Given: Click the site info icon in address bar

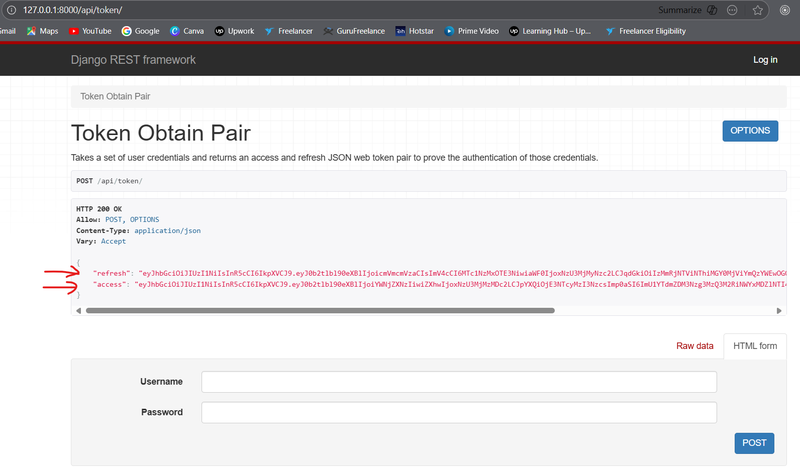Looking at the screenshot, I should coord(11,10).
